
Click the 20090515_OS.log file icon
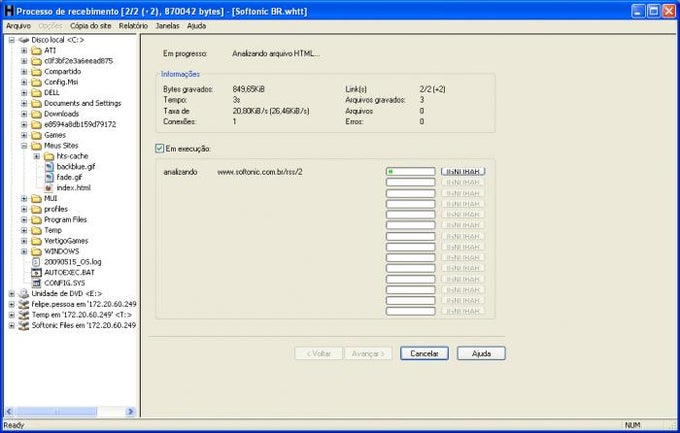coord(36,262)
